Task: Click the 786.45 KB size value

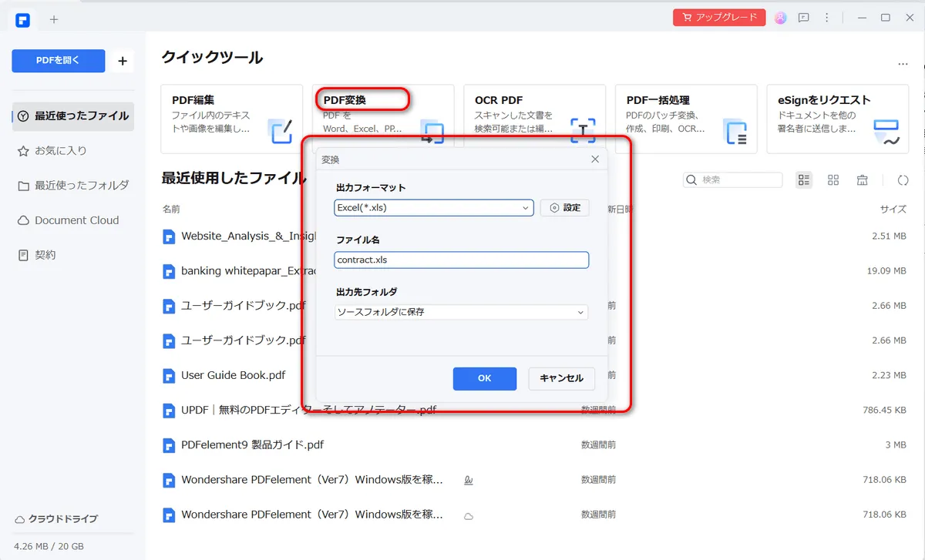Action: pyautogui.click(x=884, y=410)
